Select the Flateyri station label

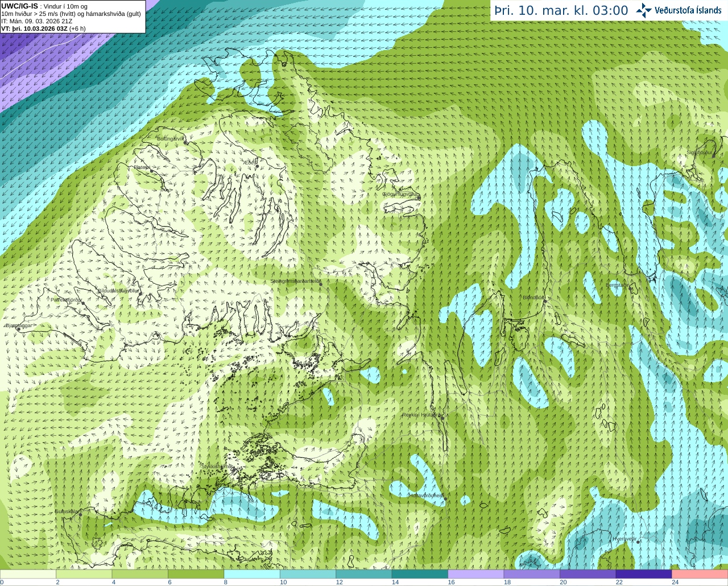tap(142, 167)
